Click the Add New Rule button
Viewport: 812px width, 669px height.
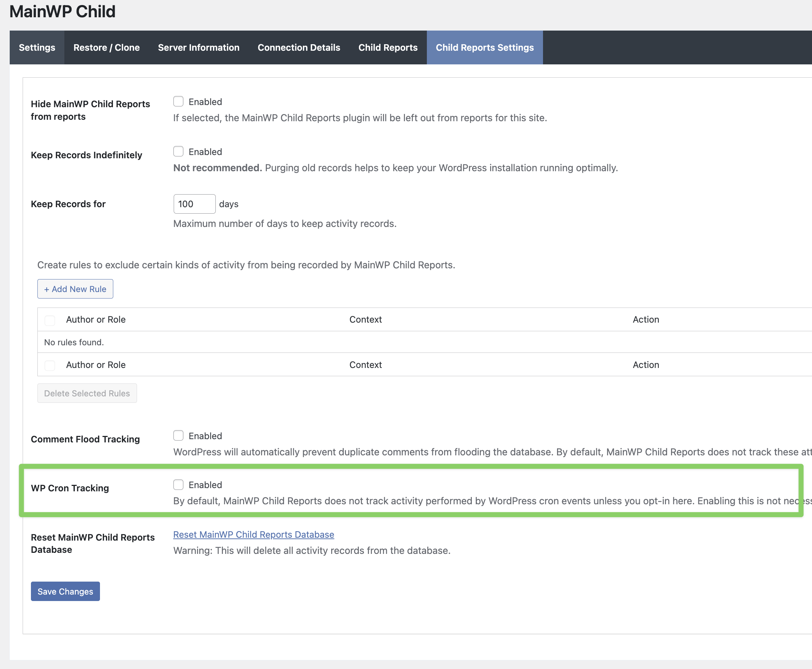[x=75, y=288]
